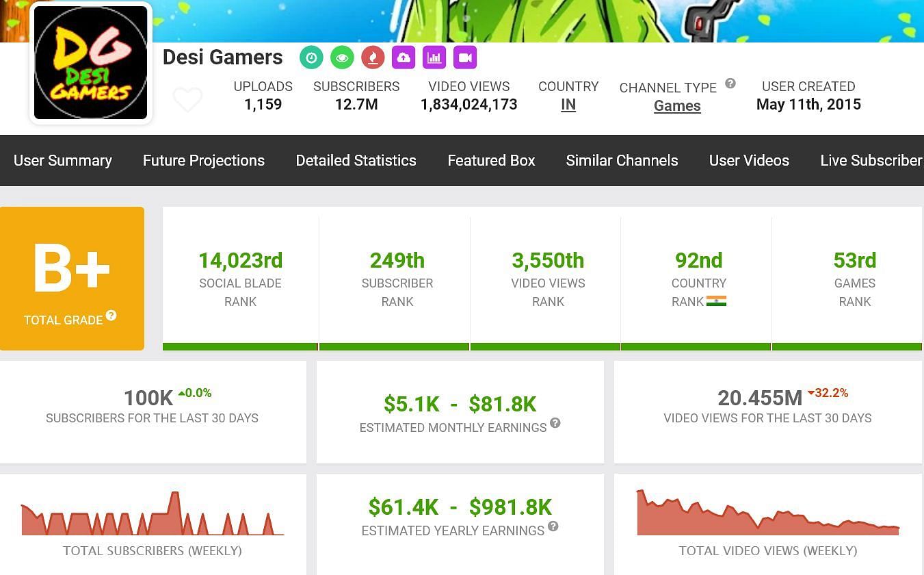924x575 pixels.
Task: Open the Estimated Yearly Earnings help icon
Action: coord(553,526)
